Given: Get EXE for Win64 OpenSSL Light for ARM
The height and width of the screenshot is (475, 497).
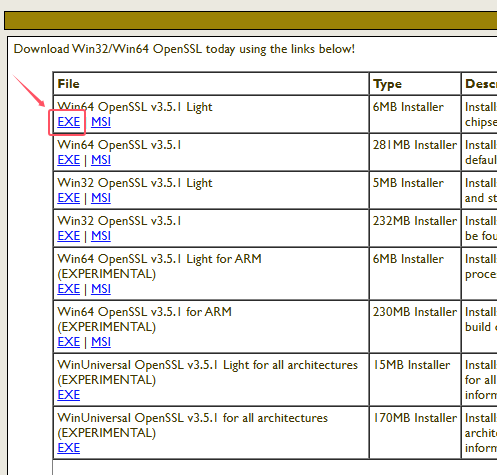Looking at the screenshot, I should click(69, 289).
